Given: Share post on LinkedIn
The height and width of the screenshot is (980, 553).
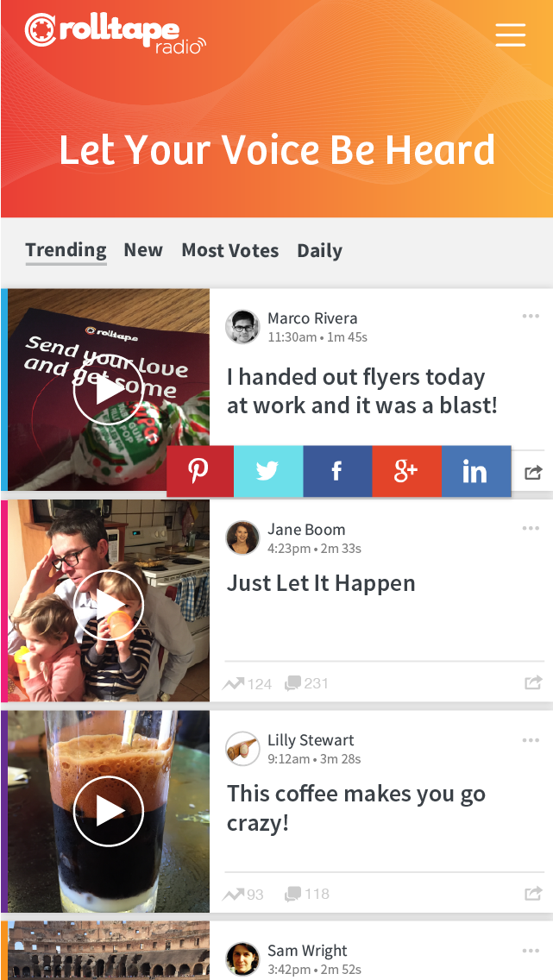Looking at the screenshot, I should point(476,471).
